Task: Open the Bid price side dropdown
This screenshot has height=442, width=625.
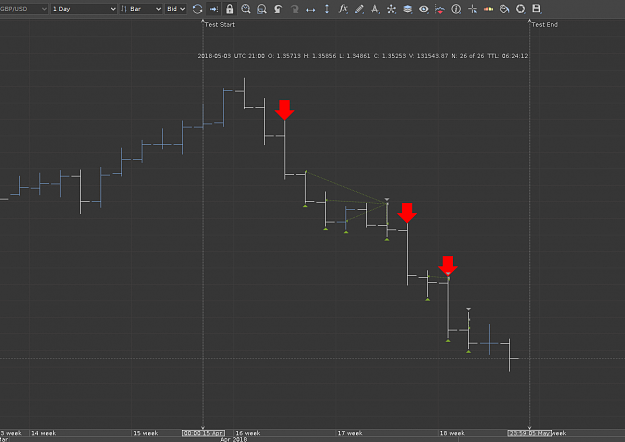Action: (x=176, y=9)
